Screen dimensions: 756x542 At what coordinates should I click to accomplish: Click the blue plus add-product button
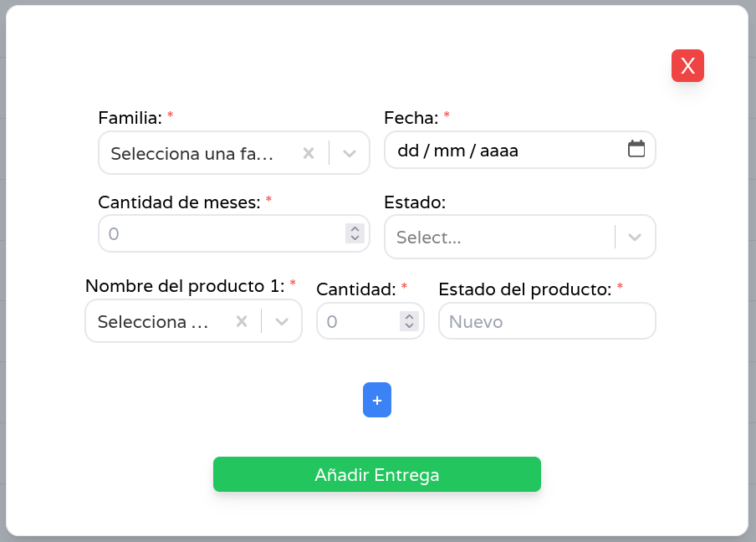click(377, 401)
